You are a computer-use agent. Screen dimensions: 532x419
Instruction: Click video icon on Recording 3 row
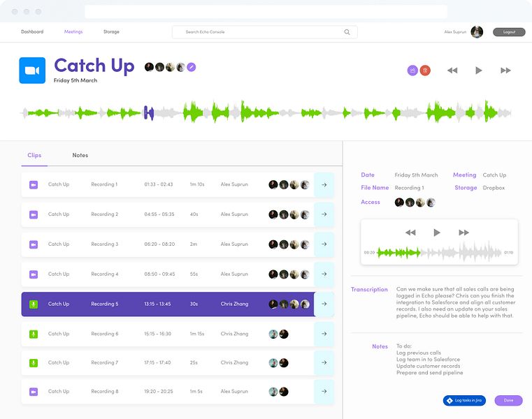coord(34,244)
